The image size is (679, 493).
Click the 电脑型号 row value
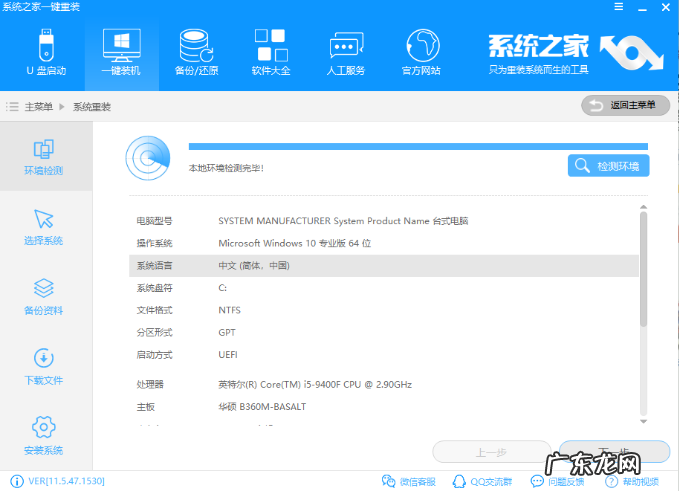tap(343, 221)
